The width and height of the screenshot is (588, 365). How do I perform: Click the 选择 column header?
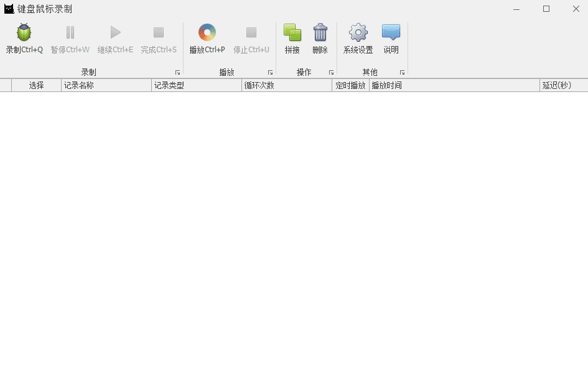(x=36, y=86)
